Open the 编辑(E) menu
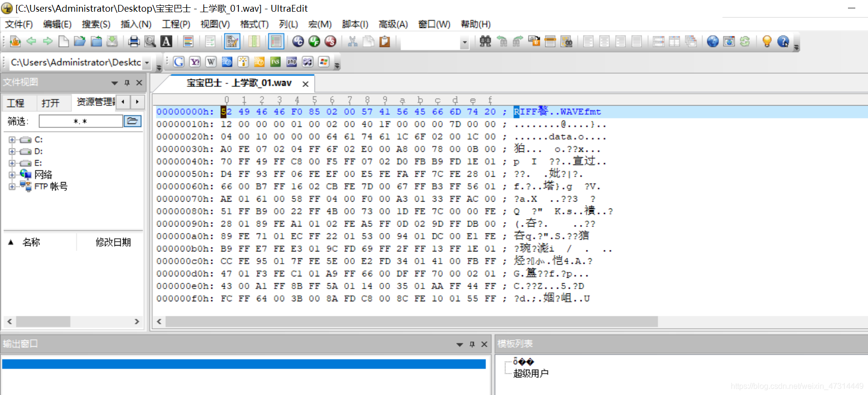Image resolution: width=868 pixels, height=395 pixels. click(57, 24)
